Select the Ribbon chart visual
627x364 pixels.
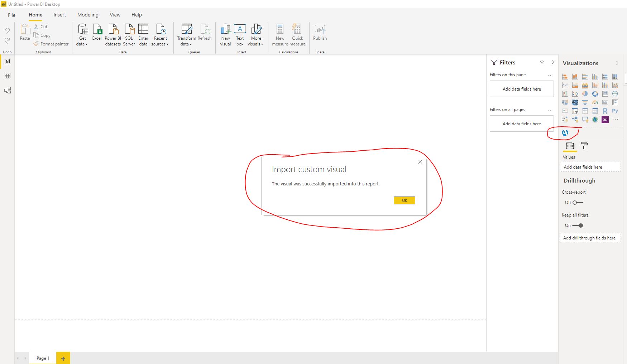tap(615, 85)
